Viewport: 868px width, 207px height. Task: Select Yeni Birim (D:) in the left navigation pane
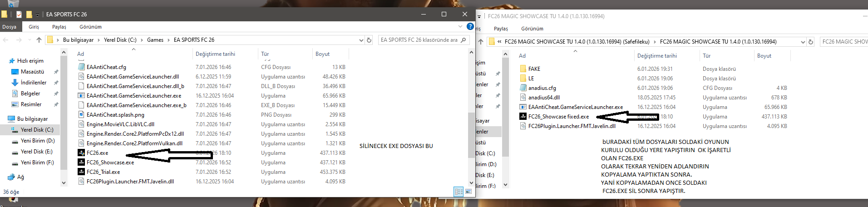[x=38, y=141]
